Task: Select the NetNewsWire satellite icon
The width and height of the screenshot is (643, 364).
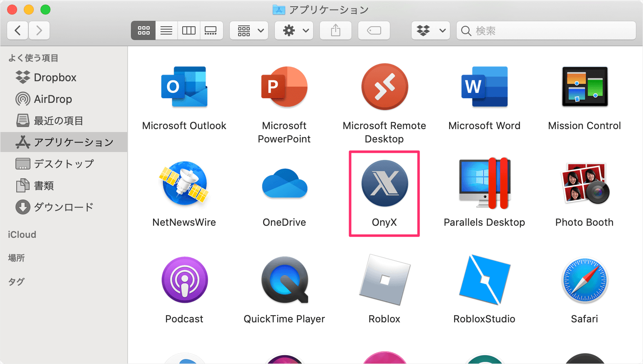Action: pyautogui.click(x=184, y=183)
